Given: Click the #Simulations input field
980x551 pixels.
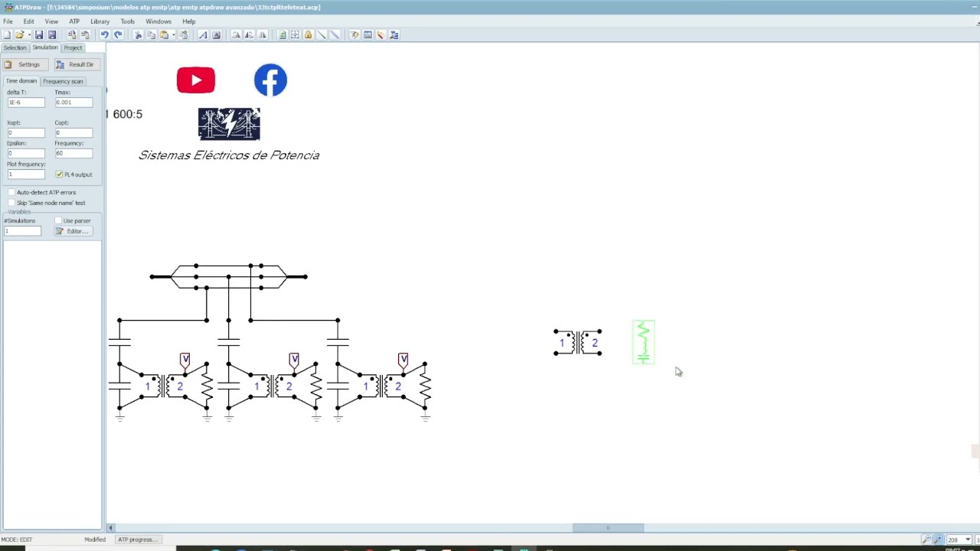Looking at the screenshot, I should pos(22,231).
